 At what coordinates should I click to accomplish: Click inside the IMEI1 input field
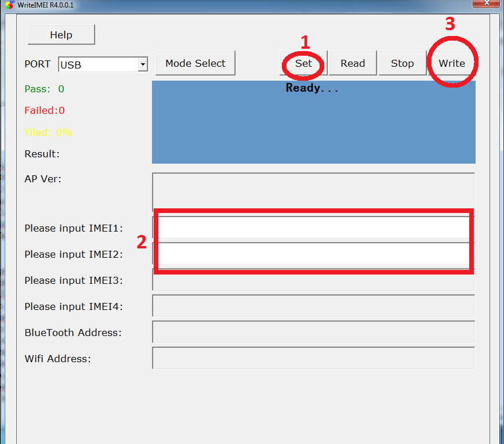click(x=313, y=228)
